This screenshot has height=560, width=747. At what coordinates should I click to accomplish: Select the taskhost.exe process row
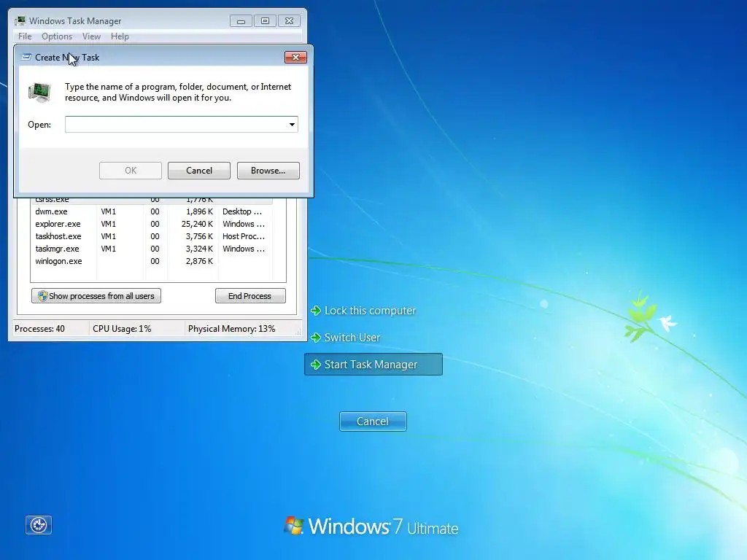click(x=152, y=236)
